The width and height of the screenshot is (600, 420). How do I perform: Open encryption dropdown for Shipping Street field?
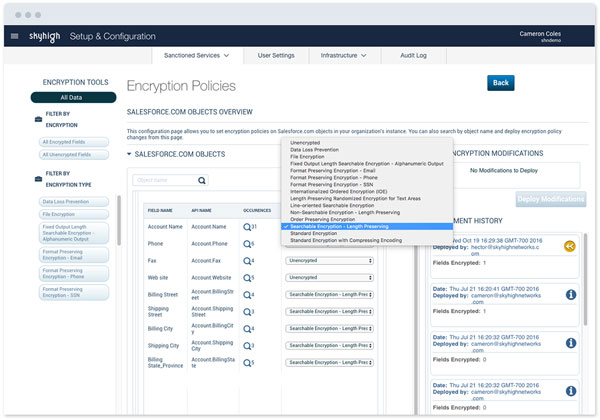click(329, 311)
